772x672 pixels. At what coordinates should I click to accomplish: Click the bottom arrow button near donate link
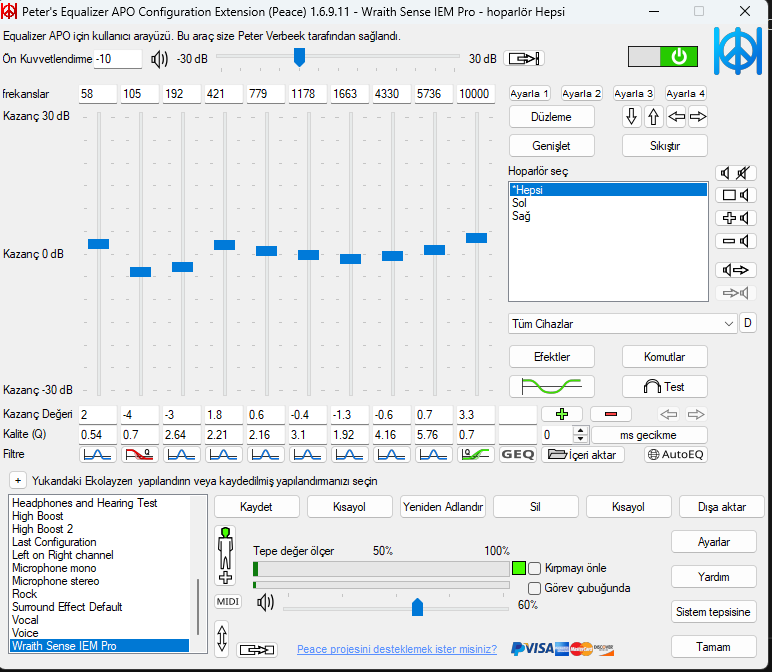(x=257, y=650)
